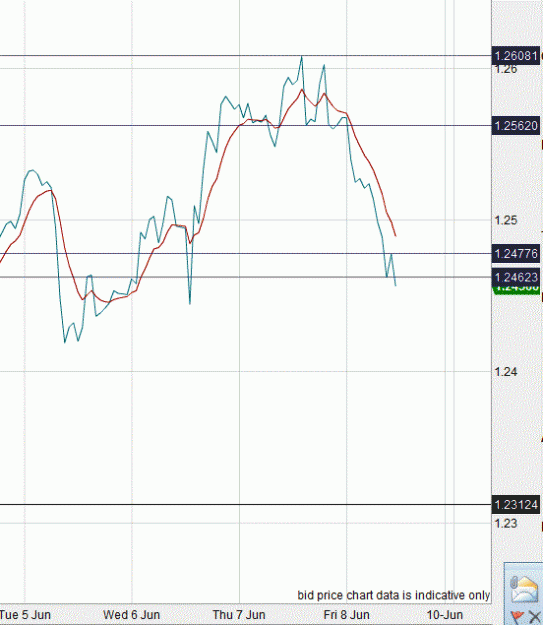
Task: Select the 1.24776 price level label
Action: 516,254
